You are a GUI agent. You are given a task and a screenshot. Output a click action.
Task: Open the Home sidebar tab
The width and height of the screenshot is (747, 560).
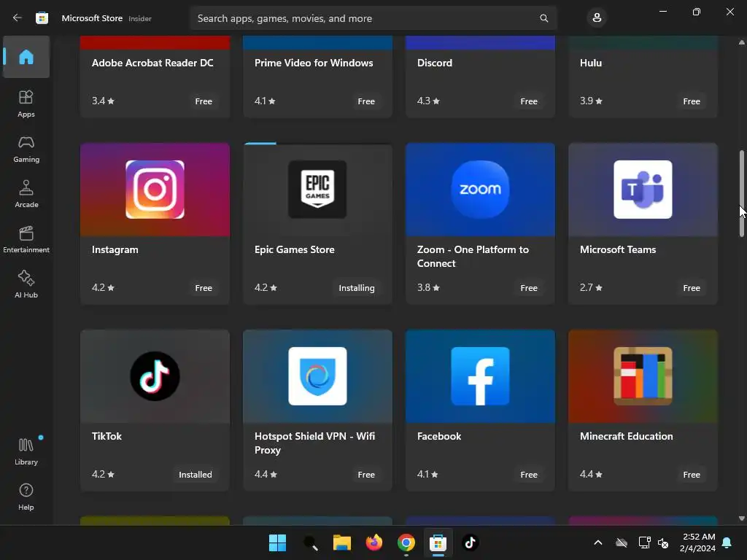coord(26,57)
